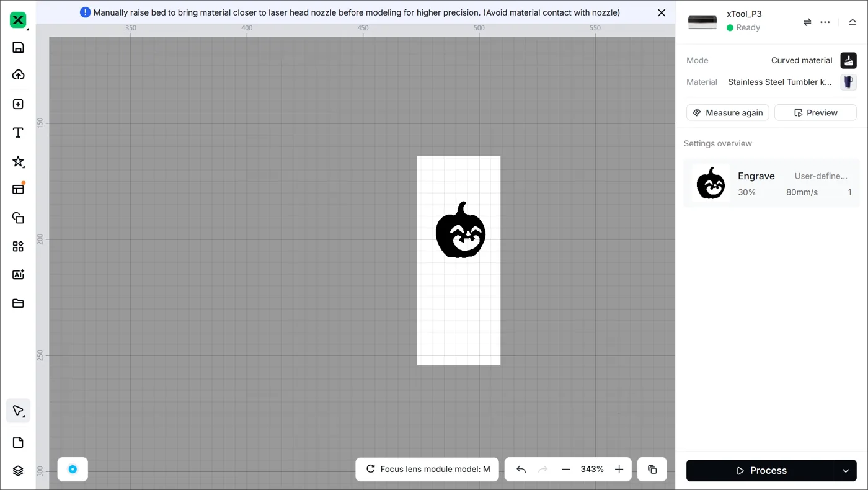Click the 30% power value

[x=746, y=192]
